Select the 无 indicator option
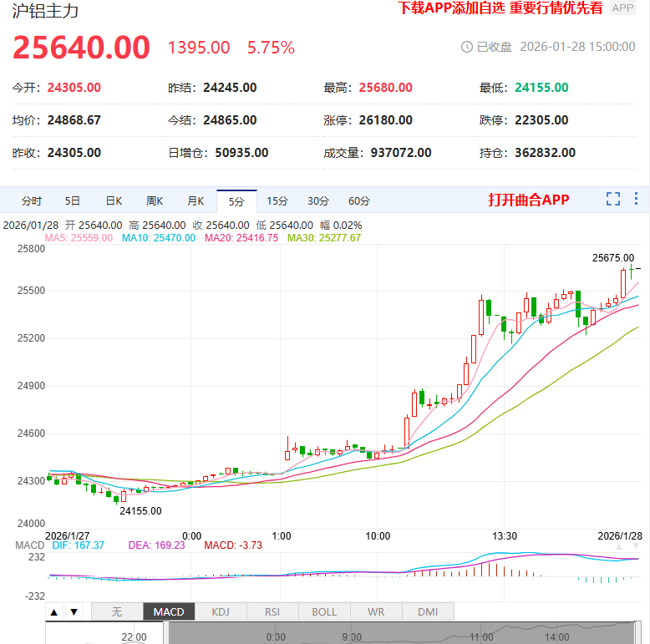The image size is (650, 644). point(117,611)
